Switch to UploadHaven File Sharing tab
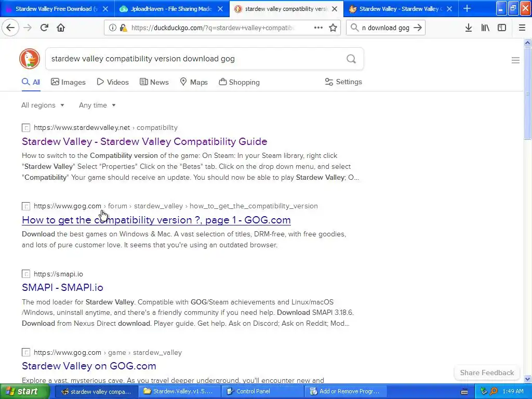Screen dimensions: 532x399 (x=171, y=9)
